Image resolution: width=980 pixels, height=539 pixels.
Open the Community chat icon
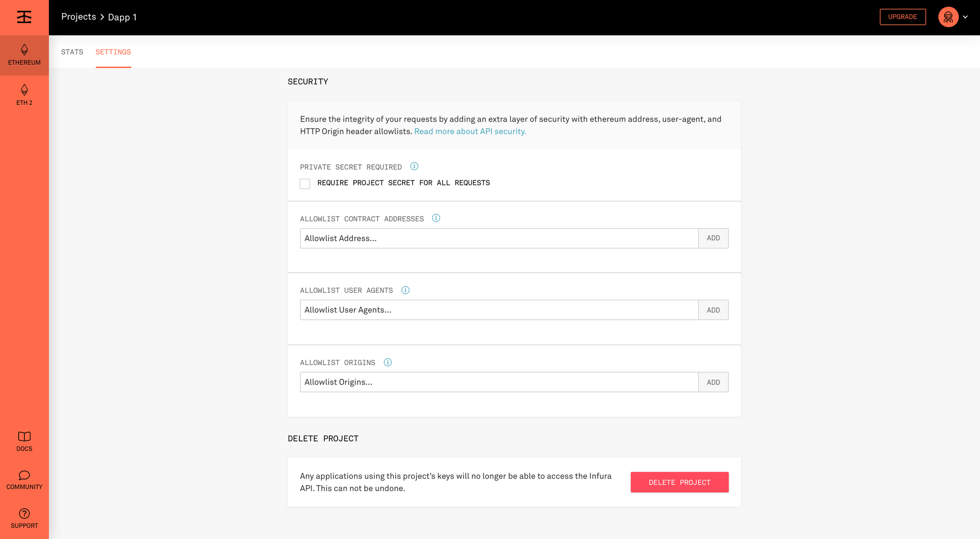24,475
